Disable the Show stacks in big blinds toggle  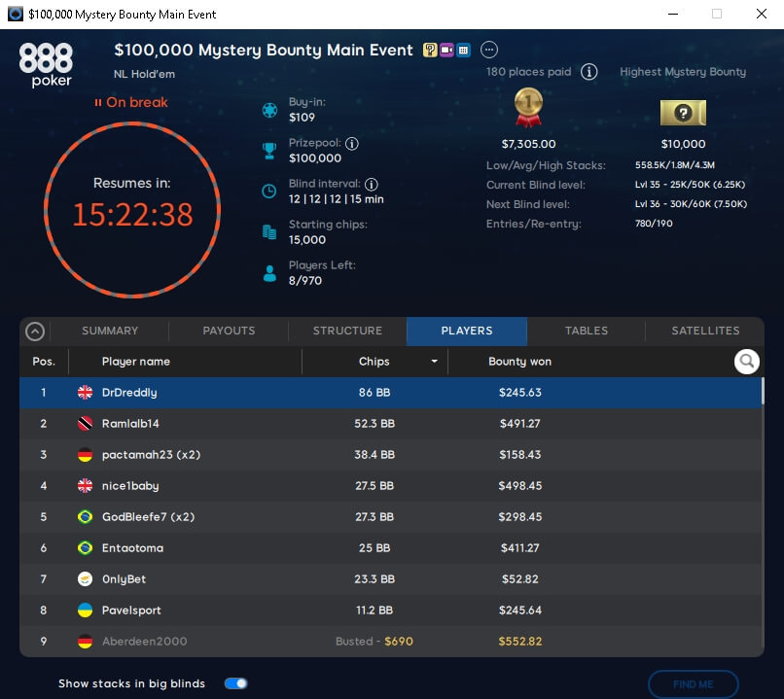pos(234,683)
